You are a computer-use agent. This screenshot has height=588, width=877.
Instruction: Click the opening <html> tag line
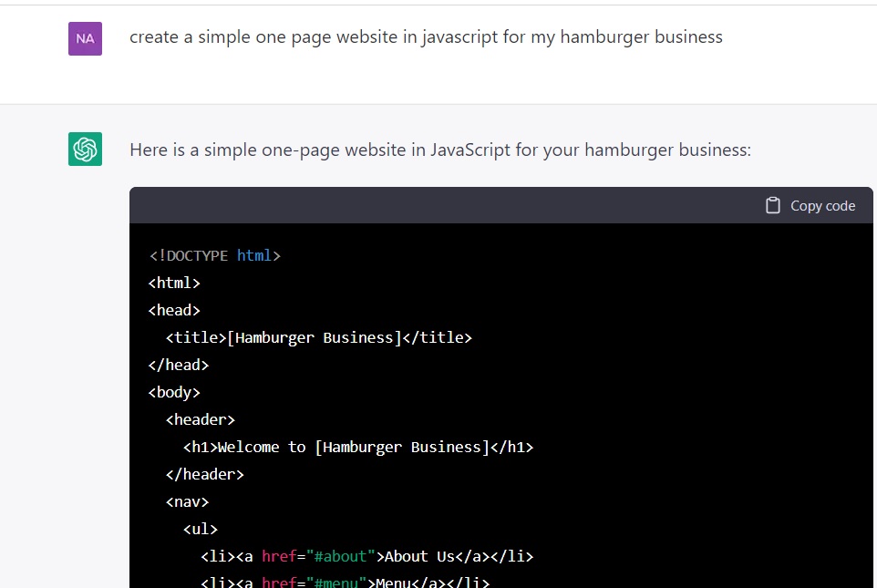(174, 284)
